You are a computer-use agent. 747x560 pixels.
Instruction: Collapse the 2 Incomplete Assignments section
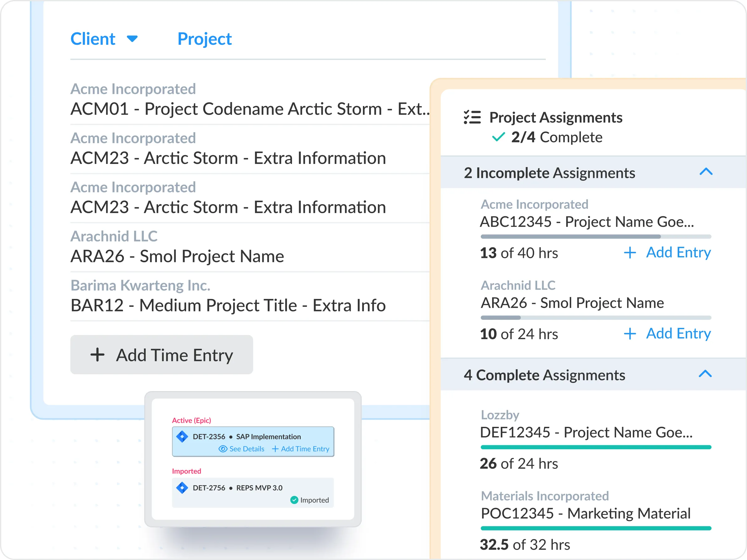pos(706,172)
